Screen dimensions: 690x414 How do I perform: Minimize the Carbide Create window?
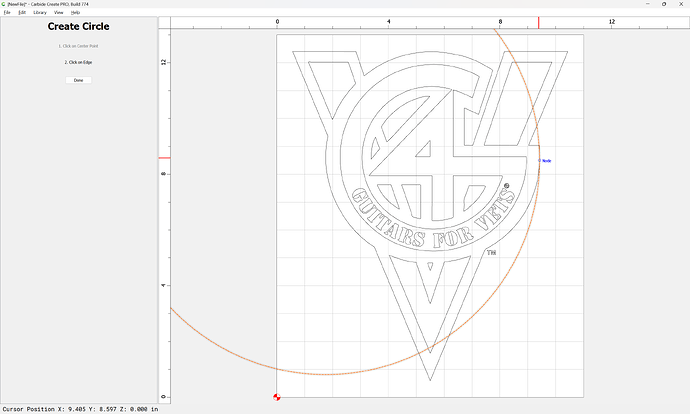648,4
